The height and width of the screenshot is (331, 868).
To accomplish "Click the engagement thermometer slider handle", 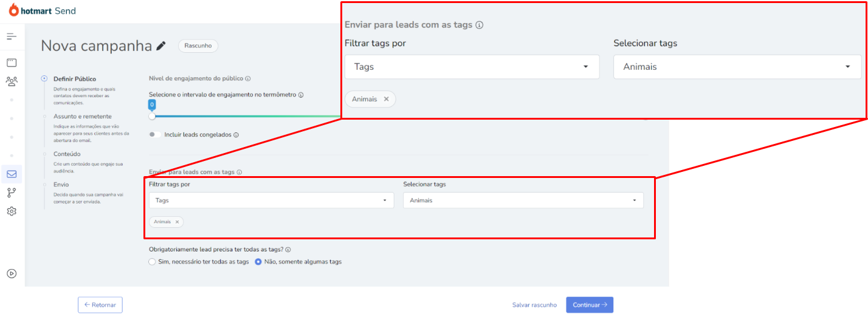I will click(152, 116).
